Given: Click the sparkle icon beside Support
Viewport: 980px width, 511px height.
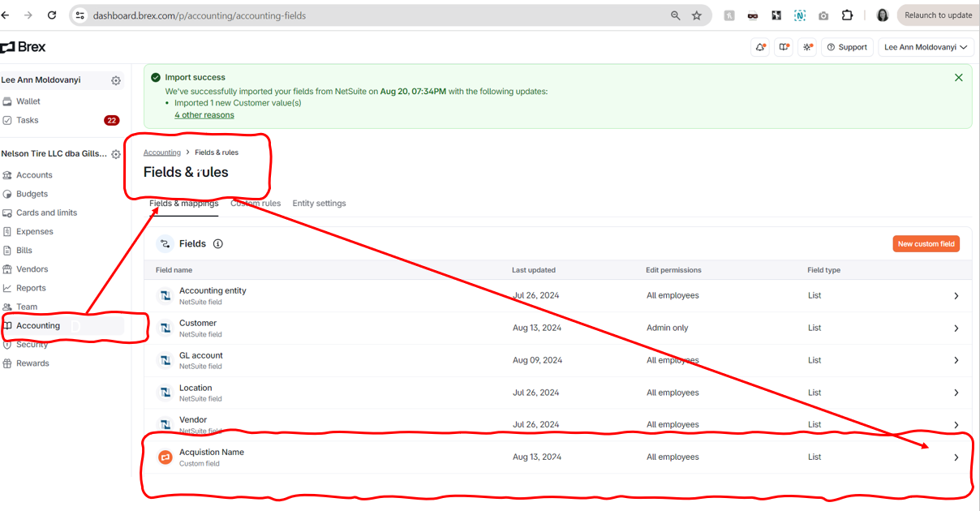Looking at the screenshot, I should (x=807, y=47).
